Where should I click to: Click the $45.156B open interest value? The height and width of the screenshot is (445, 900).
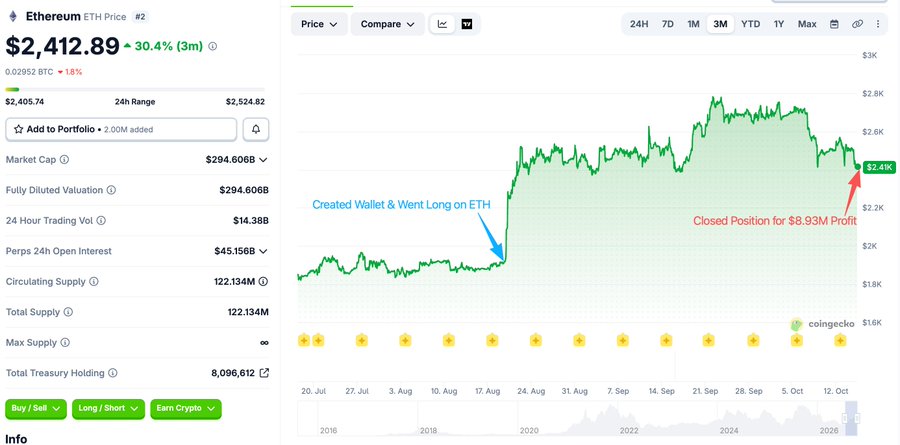(x=235, y=251)
